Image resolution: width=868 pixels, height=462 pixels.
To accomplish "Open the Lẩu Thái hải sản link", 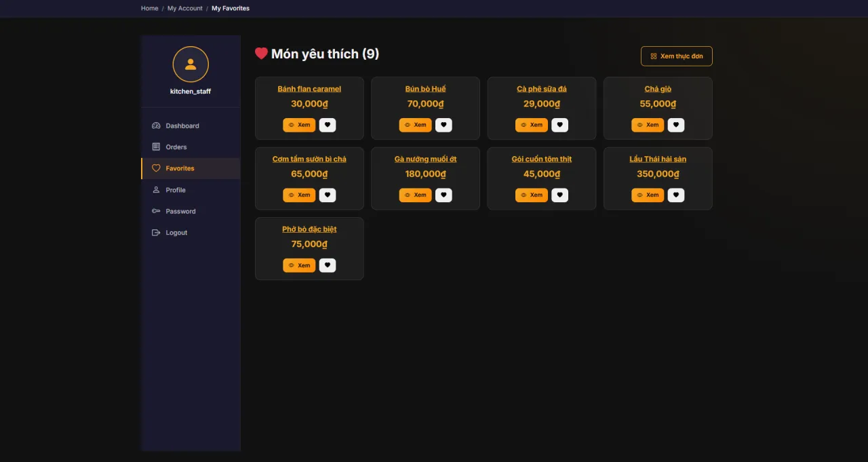I will click(x=658, y=159).
